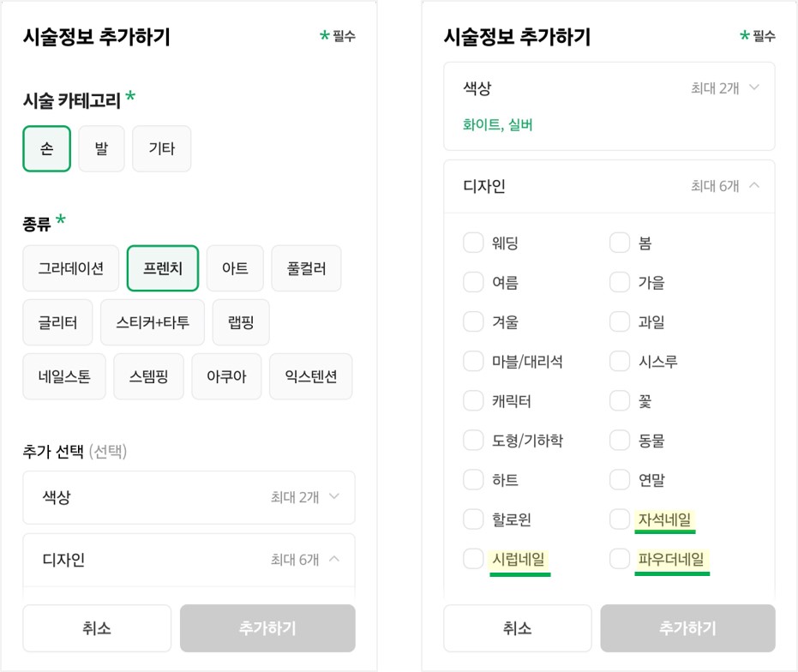Image resolution: width=798 pixels, height=672 pixels.
Task: Select the 손 category button
Action: (46, 148)
